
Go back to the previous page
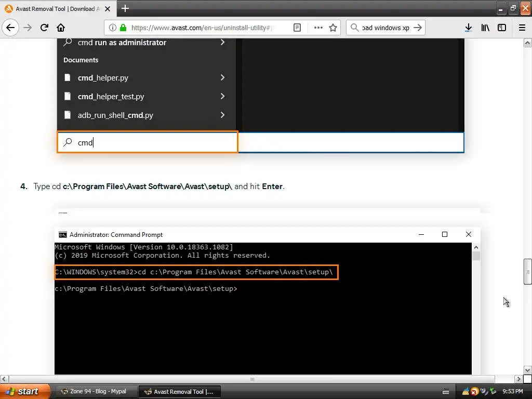click(x=10, y=28)
